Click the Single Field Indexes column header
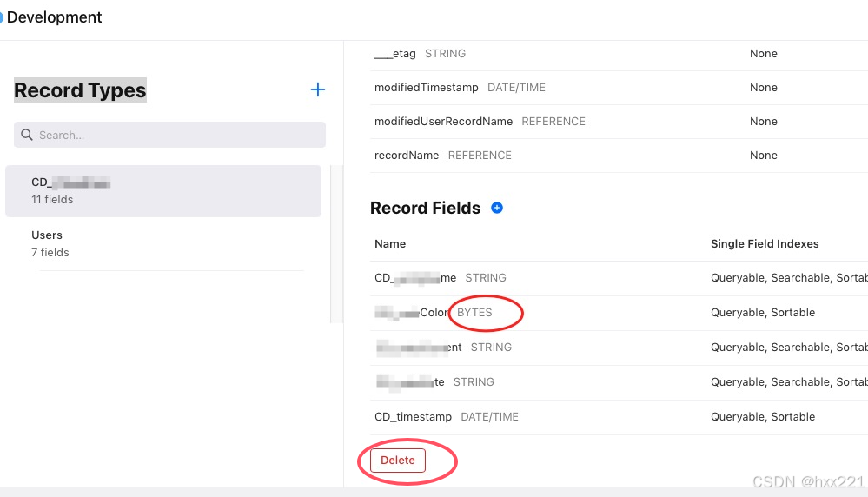868x497 pixels. [x=765, y=243]
